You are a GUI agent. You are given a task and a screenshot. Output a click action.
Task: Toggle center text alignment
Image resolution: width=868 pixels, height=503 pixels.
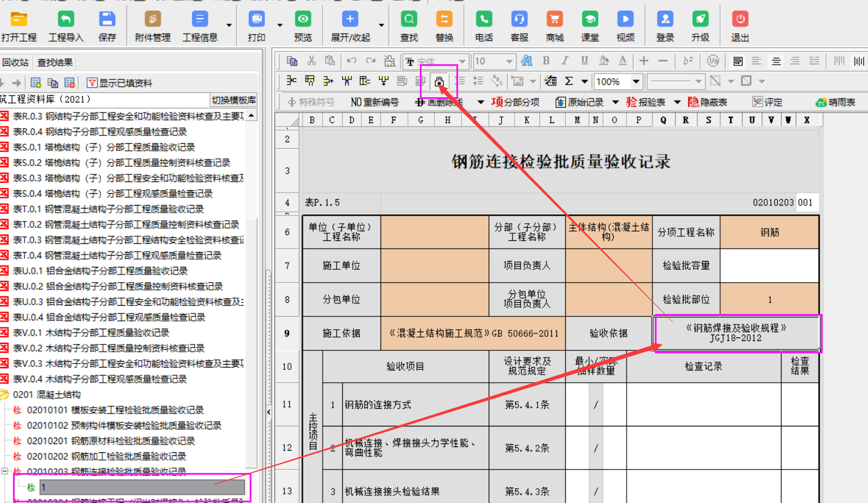pyautogui.click(x=776, y=61)
